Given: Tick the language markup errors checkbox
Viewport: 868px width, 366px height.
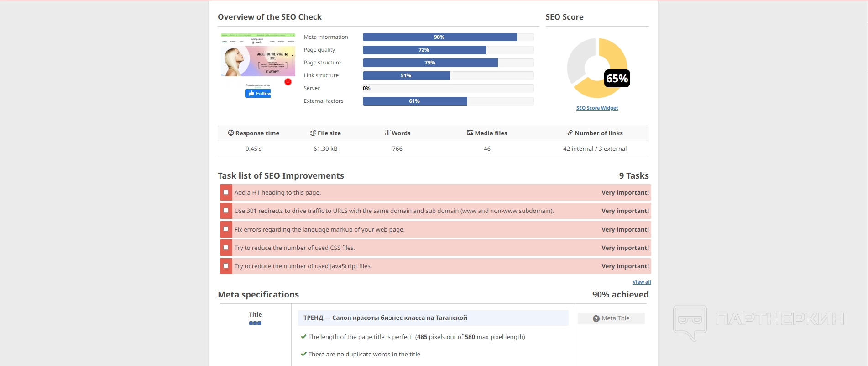Looking at the screenshot, I should pyautogui.click(x=225, y=229).
